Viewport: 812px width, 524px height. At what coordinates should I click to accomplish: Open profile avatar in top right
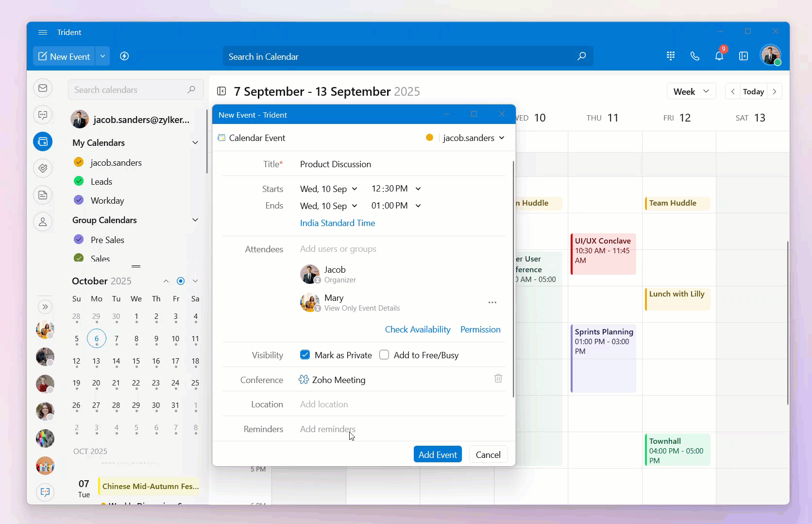[x=771, y=55]
